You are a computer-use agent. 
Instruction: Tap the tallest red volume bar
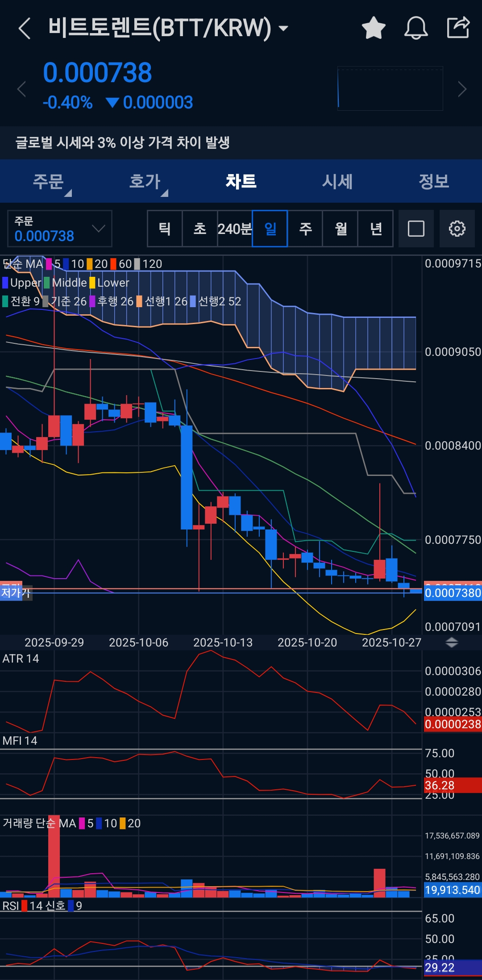[54, 855]
